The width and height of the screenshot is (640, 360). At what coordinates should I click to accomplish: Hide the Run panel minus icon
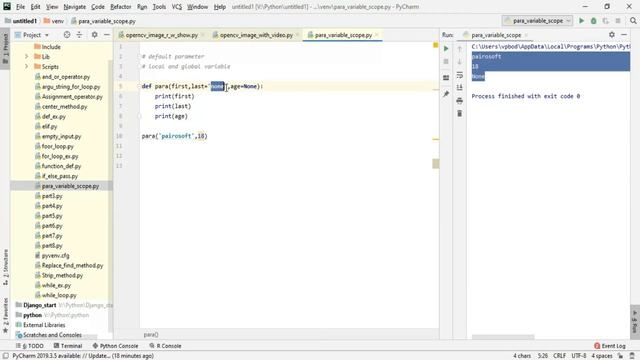624,35
